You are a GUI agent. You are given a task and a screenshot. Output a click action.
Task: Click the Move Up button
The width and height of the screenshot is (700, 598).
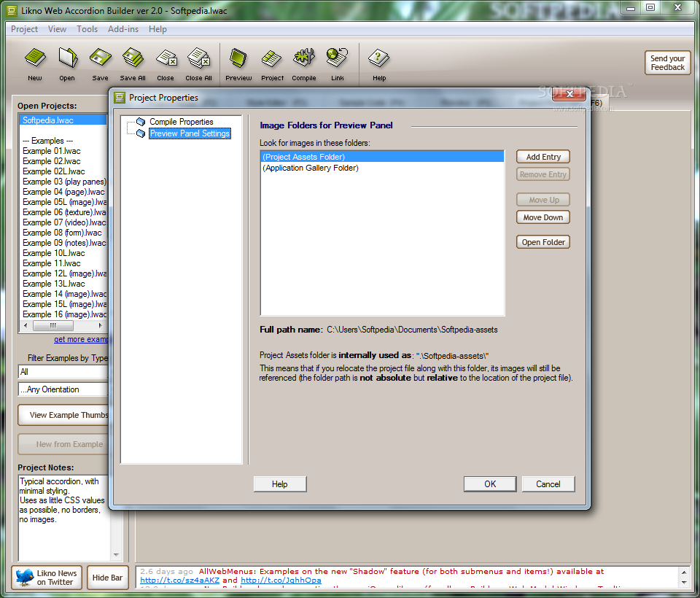(542, 200)
